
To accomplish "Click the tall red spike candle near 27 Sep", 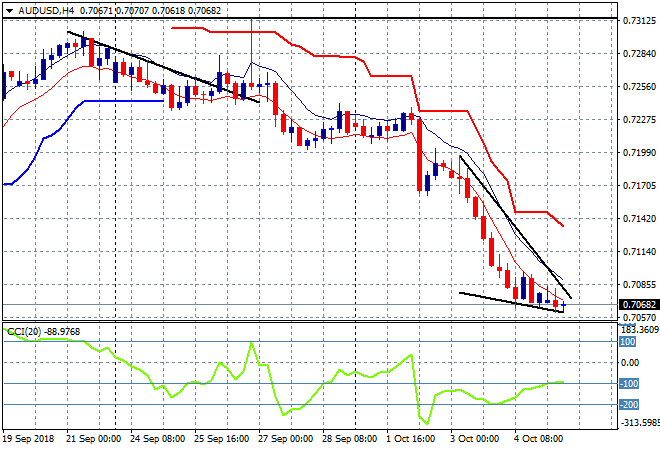I will pos(252,54).
